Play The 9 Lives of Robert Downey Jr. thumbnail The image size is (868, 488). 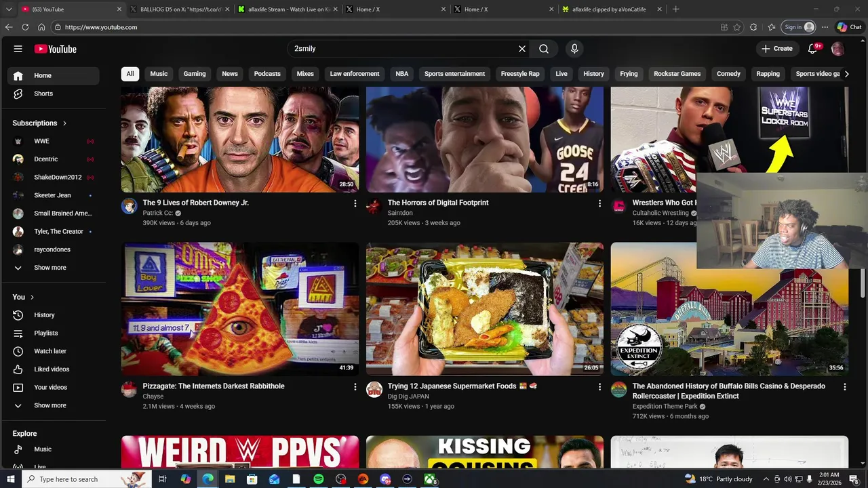(x=240, y=139)
